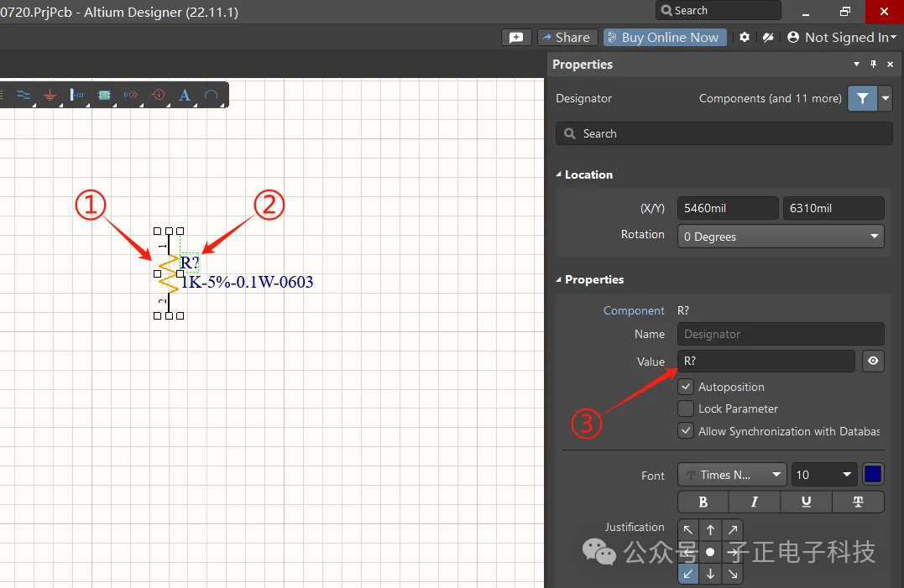Set justification to bottom-left arrow
The width and height of the screenshot is (904, 588).
[688, 574]
